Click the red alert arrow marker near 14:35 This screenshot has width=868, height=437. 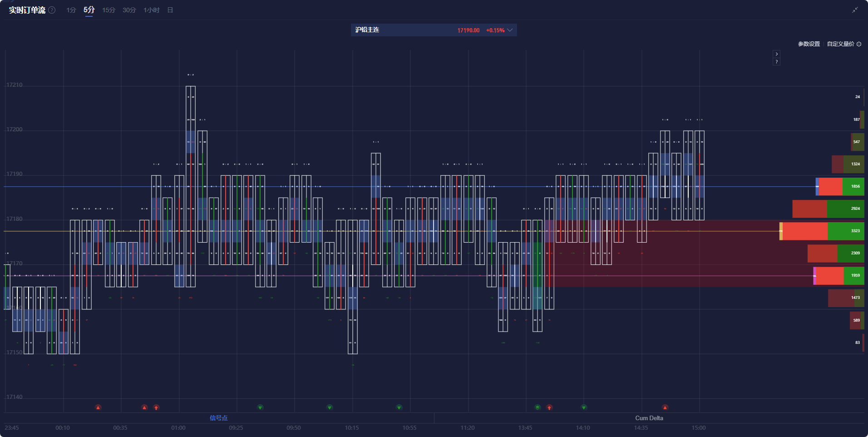(666, 407)
